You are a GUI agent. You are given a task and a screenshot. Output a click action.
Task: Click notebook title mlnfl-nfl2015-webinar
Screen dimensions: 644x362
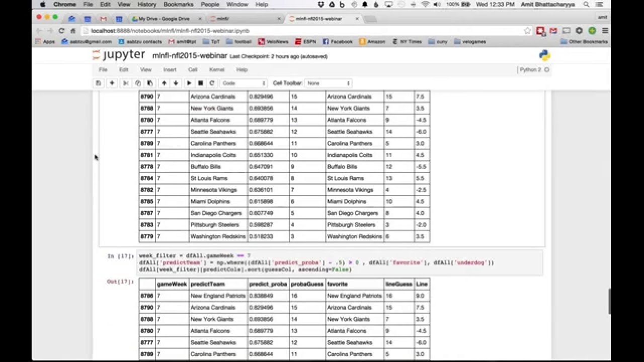[x=189, y=56]
